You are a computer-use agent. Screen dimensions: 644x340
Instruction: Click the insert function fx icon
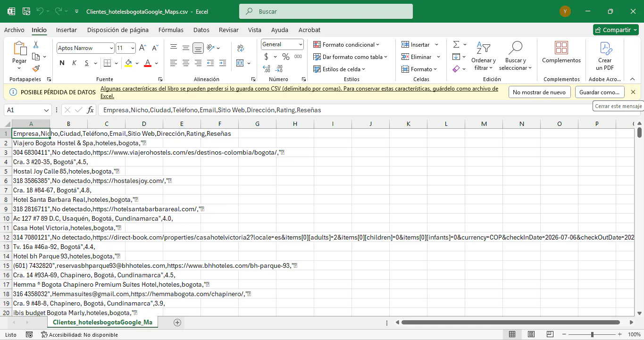click(x=91, y=110)
